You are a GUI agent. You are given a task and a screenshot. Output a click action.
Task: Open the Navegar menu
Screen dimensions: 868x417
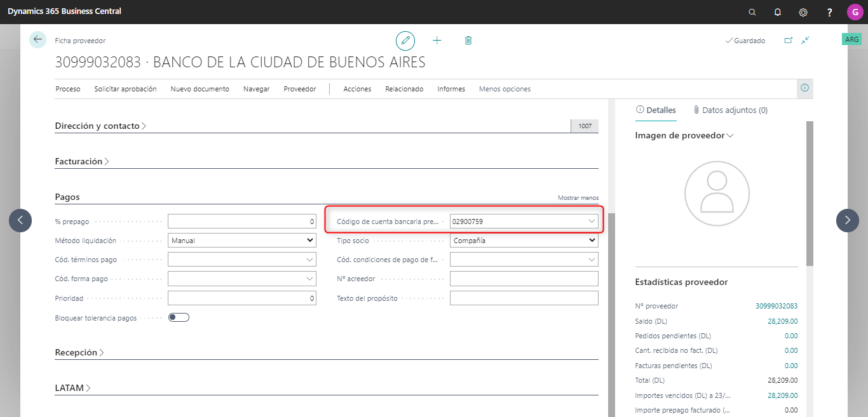[x=256, y=89]
